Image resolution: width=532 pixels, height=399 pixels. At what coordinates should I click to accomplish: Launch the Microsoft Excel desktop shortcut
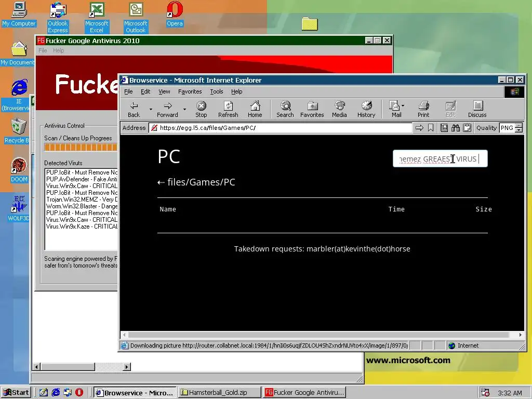coord(96,18)
